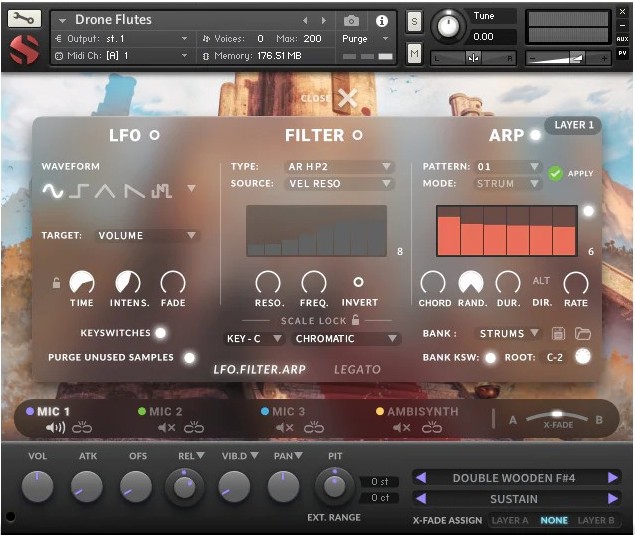Image resolution: width=635 pixels, height=535 pixels.
Task: Switch to the LEGATO tab
Action: pos(357,369)
